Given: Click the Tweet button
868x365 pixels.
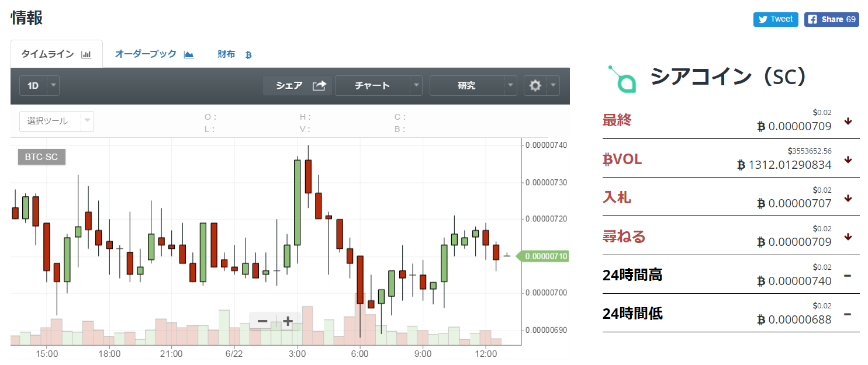Looking at the screenshot, I should 775,19.
